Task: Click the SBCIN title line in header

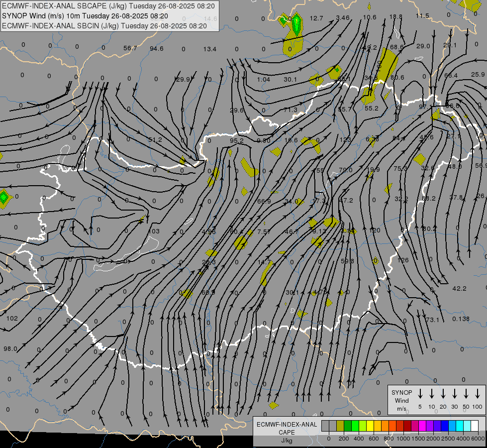Action: [104, 26]
